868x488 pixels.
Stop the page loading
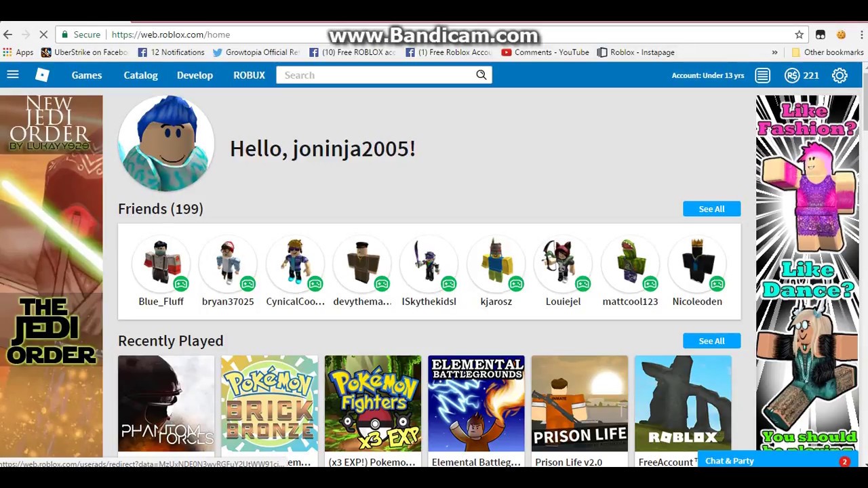43,35
